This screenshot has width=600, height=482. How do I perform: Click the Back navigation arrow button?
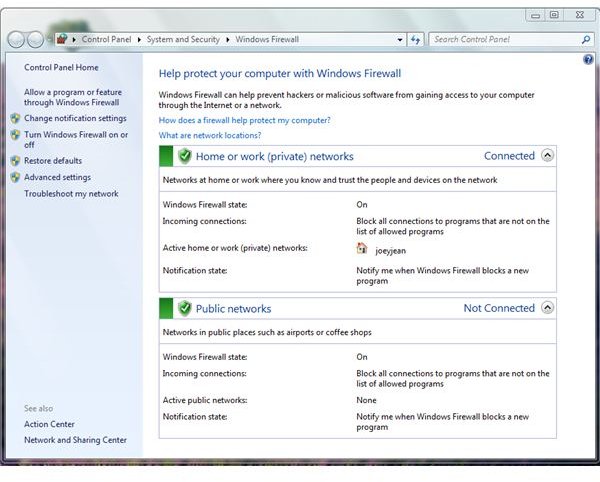coord(16,39)
